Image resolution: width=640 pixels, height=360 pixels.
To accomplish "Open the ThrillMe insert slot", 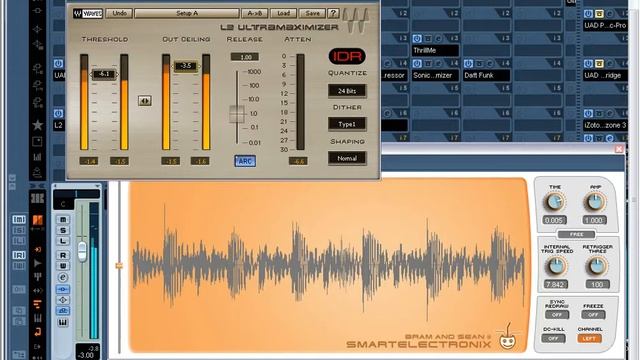I will pyautogui.click(x=436, y=51).
